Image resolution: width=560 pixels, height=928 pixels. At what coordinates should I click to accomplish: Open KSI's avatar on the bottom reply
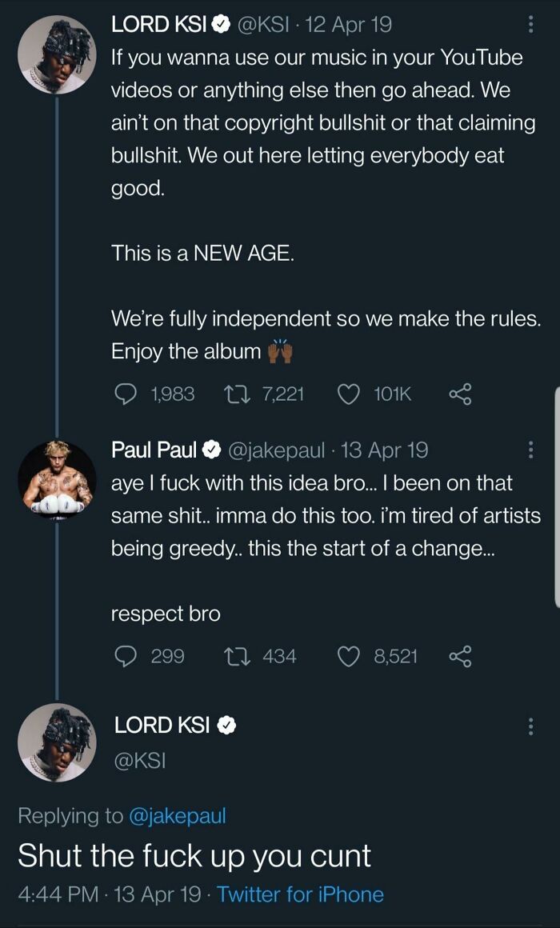pos(57,742)
